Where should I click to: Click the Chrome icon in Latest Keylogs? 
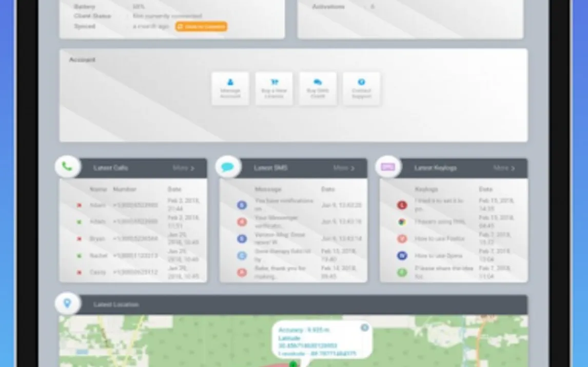point(402,222)
